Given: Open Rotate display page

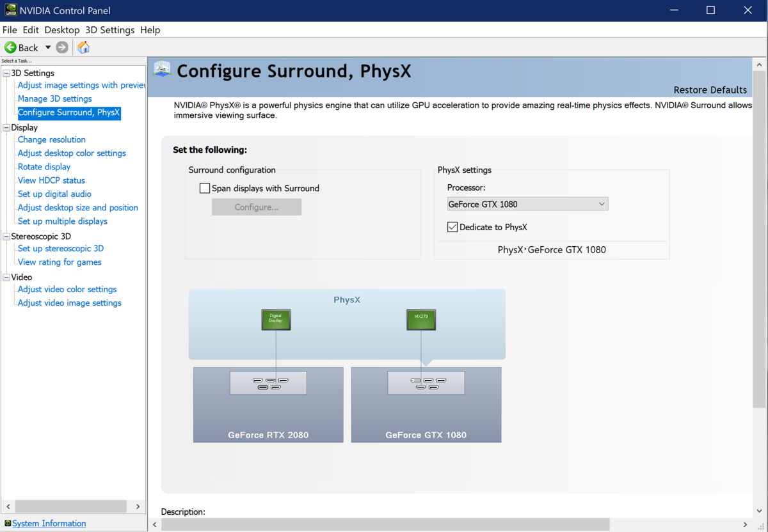Looking at the screenshot, I should click(44, 167).
